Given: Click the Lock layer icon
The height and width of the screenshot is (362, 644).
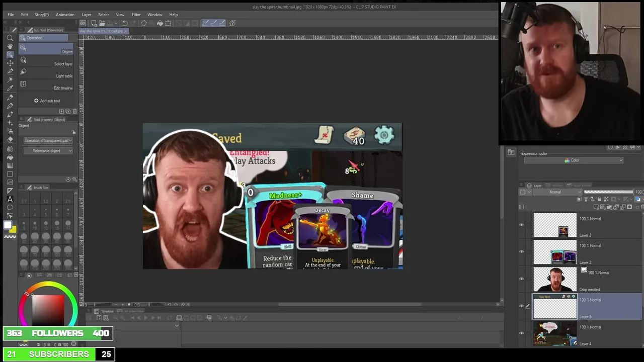Looking at the screenshot, I should pos(599,200).
